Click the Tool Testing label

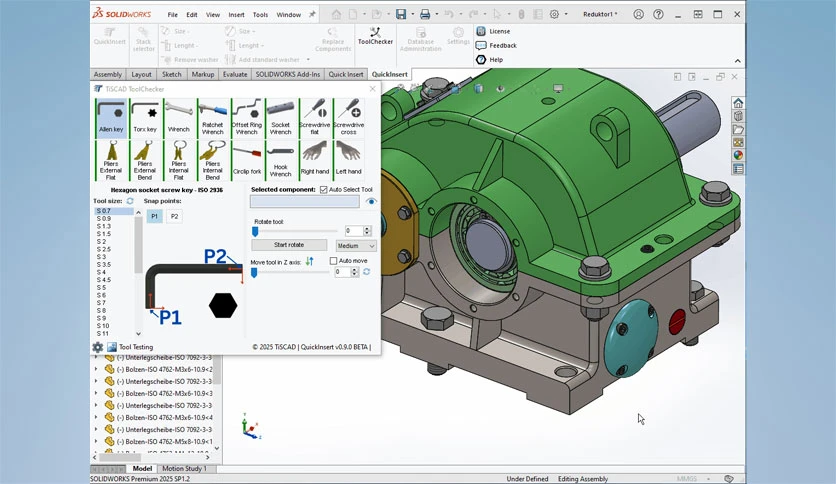(x=136, y=347)
